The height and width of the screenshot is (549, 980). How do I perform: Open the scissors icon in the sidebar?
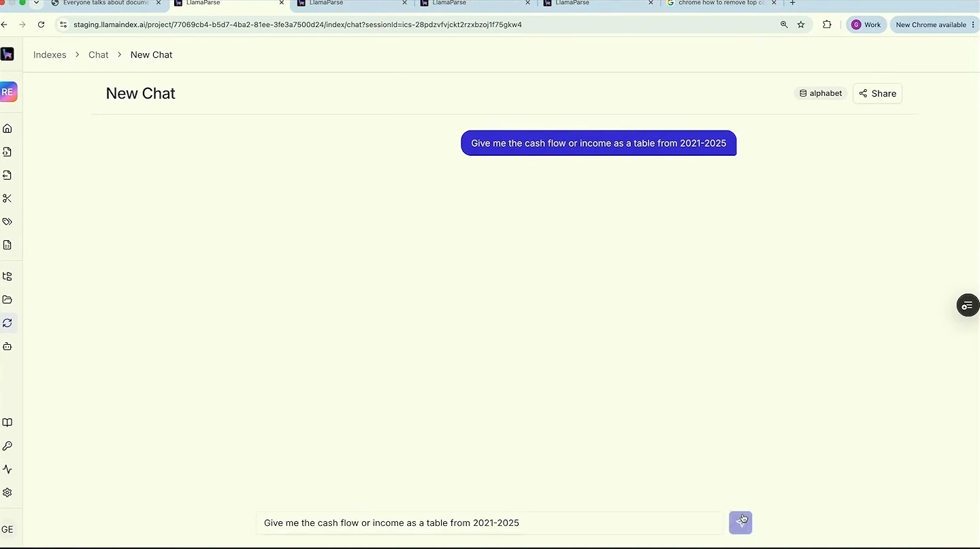click(x=7, y=199)
